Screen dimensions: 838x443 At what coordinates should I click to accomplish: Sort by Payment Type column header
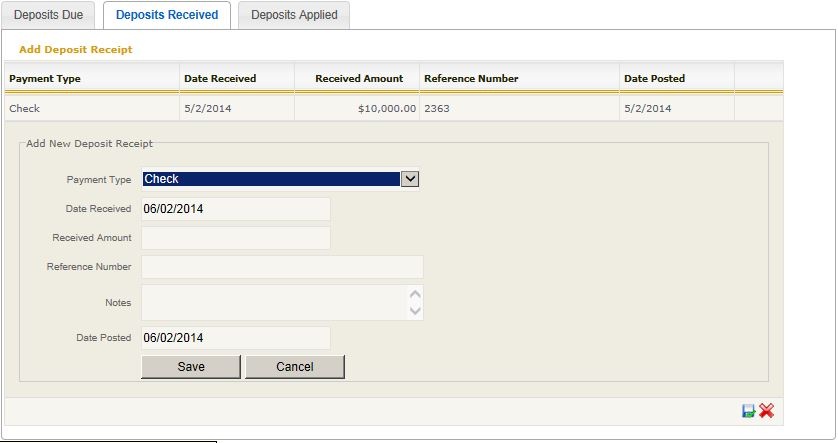(x=45, y=78)
